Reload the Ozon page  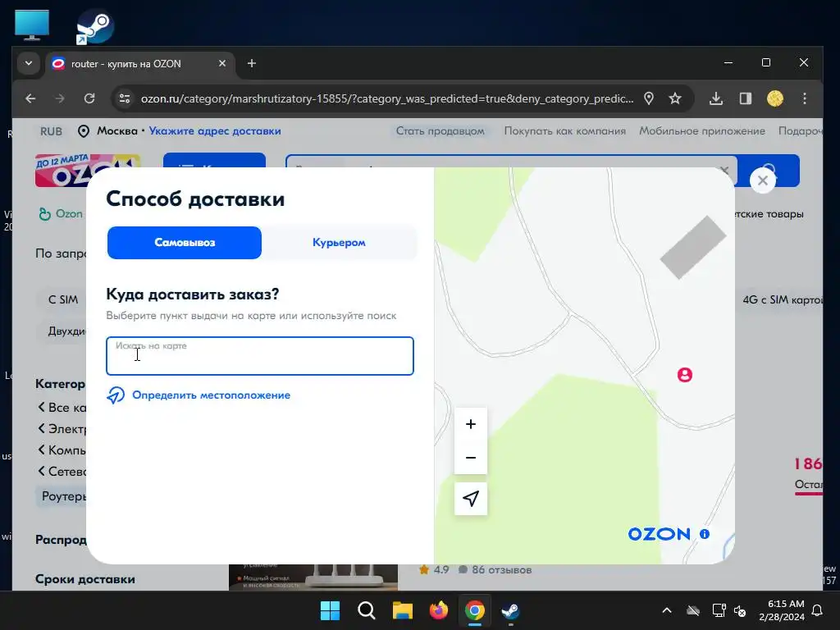pyautogui.click(x=89, y=98)
